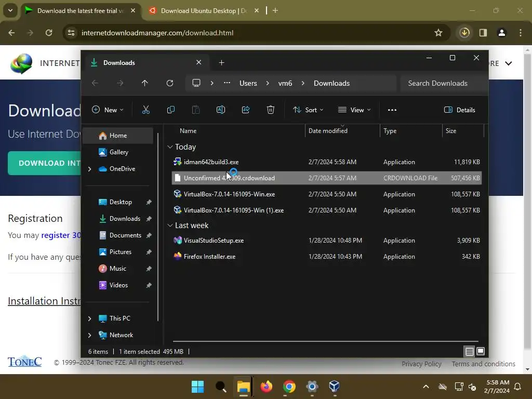Expand This PC in navigation pane
This screenshot has height=399, width=532.
tap(89, 318)
